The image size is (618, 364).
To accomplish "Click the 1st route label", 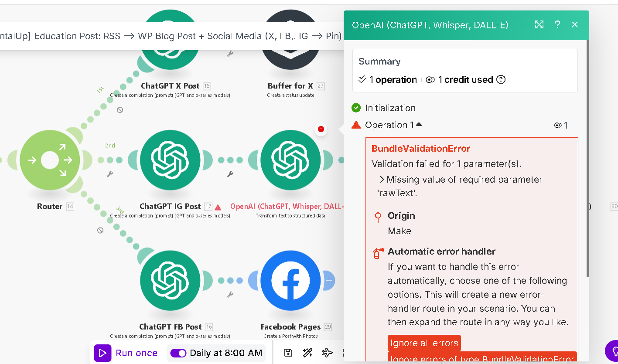I will (100, 90).
